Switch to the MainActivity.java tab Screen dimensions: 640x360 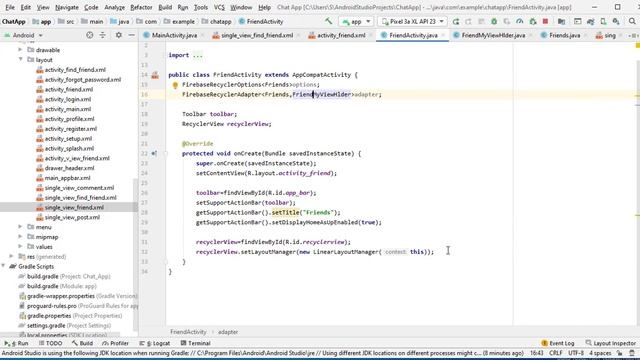click(174, 36)
